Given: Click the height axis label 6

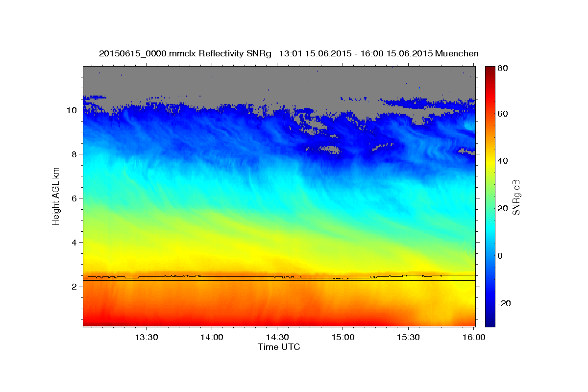Looking at the screenshot, I should (x=74, y=198).
